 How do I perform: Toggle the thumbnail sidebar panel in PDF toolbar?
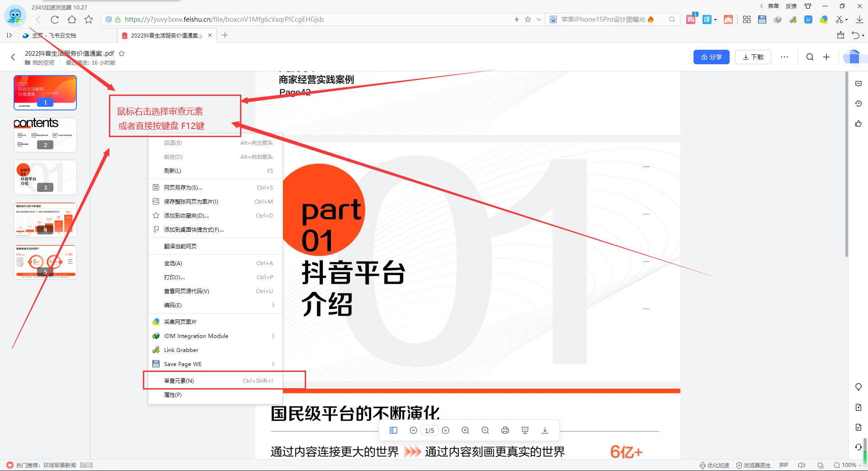point(393,430)
